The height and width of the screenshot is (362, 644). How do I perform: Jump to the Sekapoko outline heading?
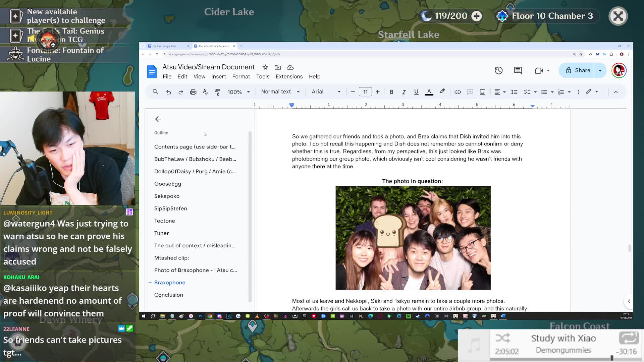[x=167, y=196]
